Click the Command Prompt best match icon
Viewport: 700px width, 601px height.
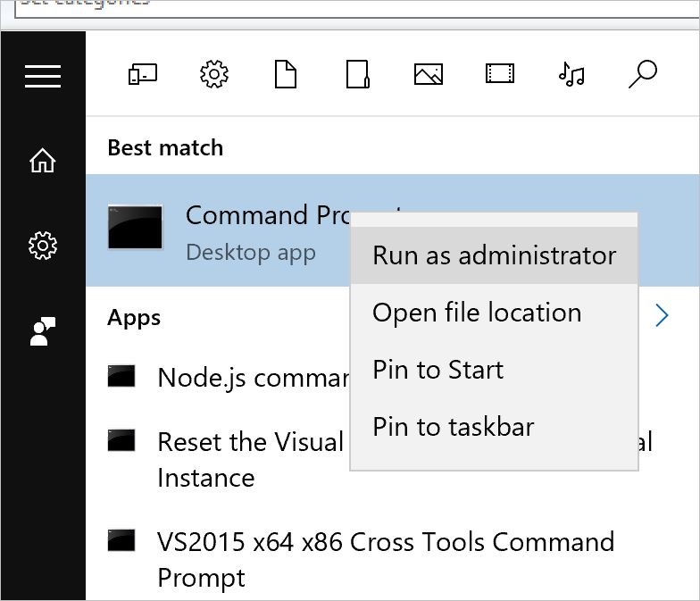pyautogui.click(x=135, y=228)
